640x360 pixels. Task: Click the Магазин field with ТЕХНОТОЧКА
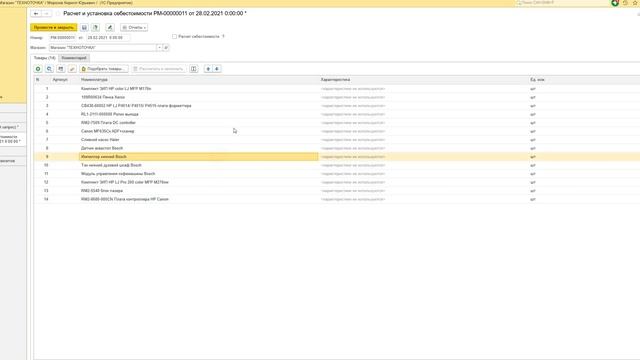pyautogui.click(x=103, y=48)
